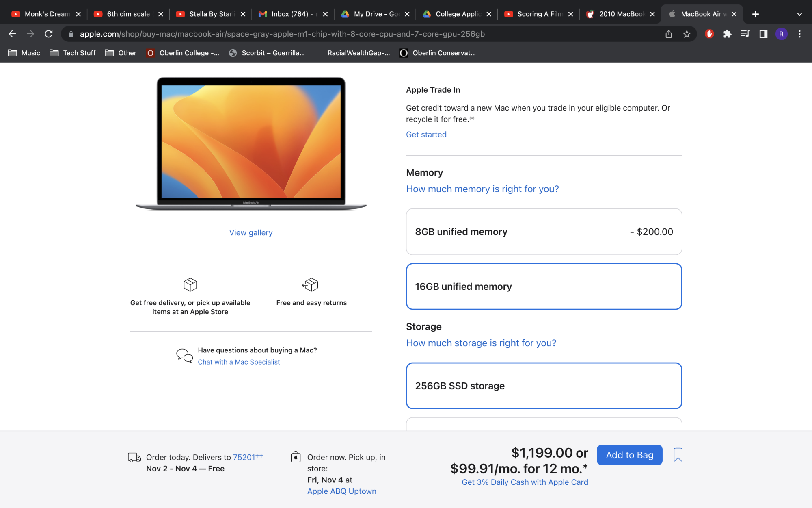Open Get 3% Daily Cash link

coord(525,482)
